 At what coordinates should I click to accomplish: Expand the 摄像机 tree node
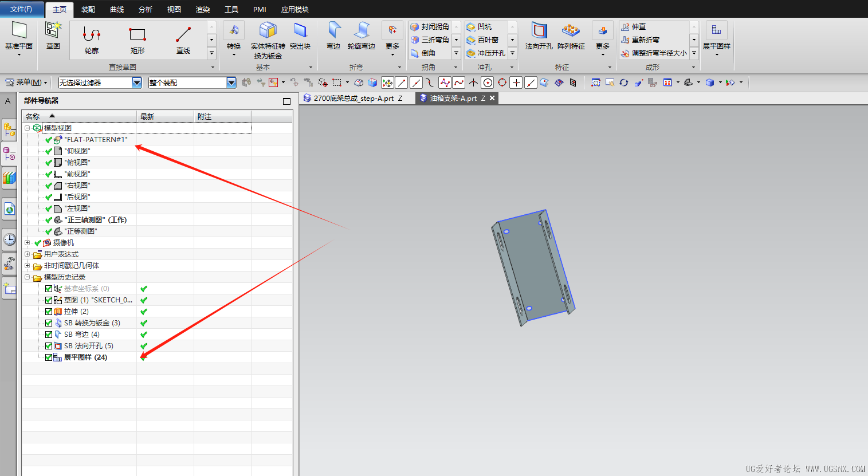click(x=27, y=243)
